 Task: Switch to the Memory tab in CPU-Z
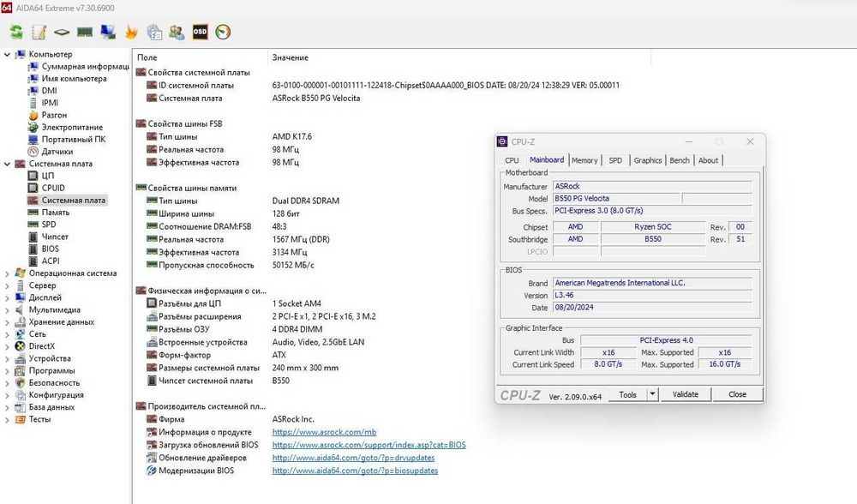[x=584, y=160]
